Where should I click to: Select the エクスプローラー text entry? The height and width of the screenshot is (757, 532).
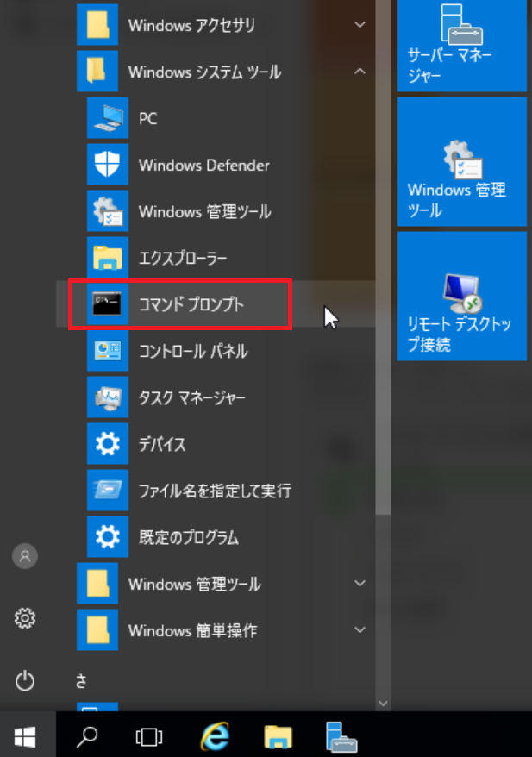pos(183,258)
